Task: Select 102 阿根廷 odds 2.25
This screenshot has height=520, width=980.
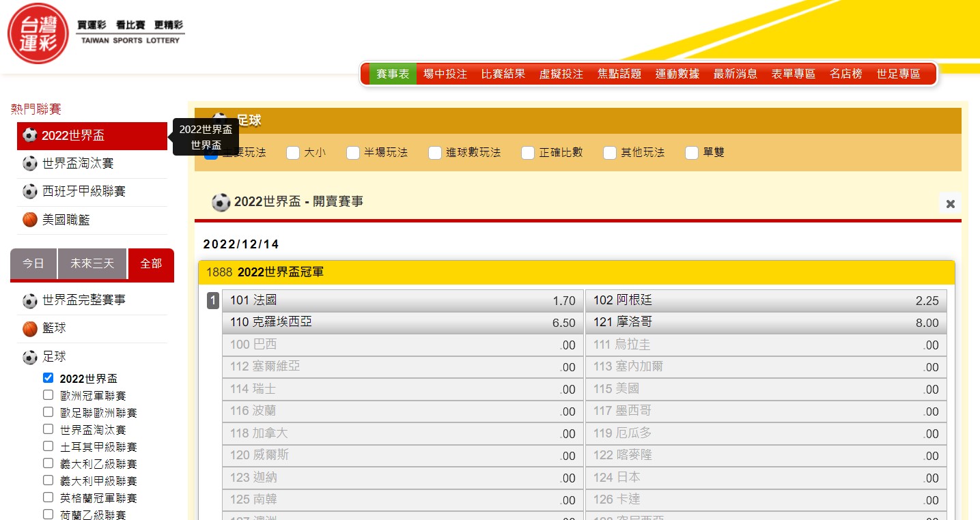Action: pyautogui.click(x=766, y=301)
